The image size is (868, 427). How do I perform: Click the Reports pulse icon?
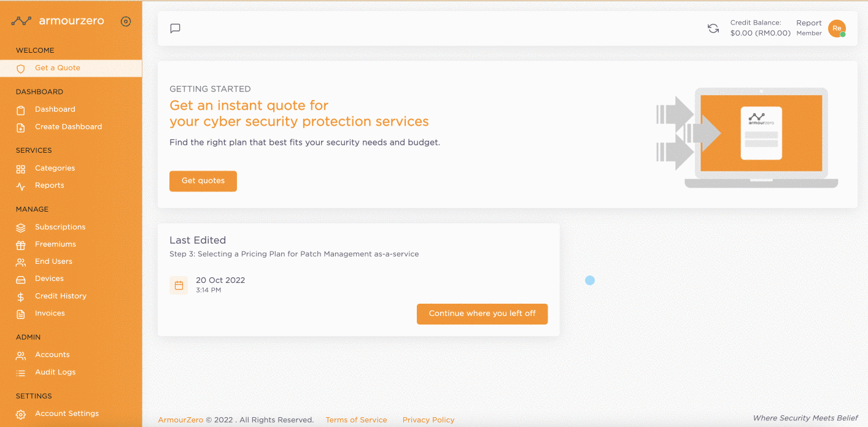point(21,187)
